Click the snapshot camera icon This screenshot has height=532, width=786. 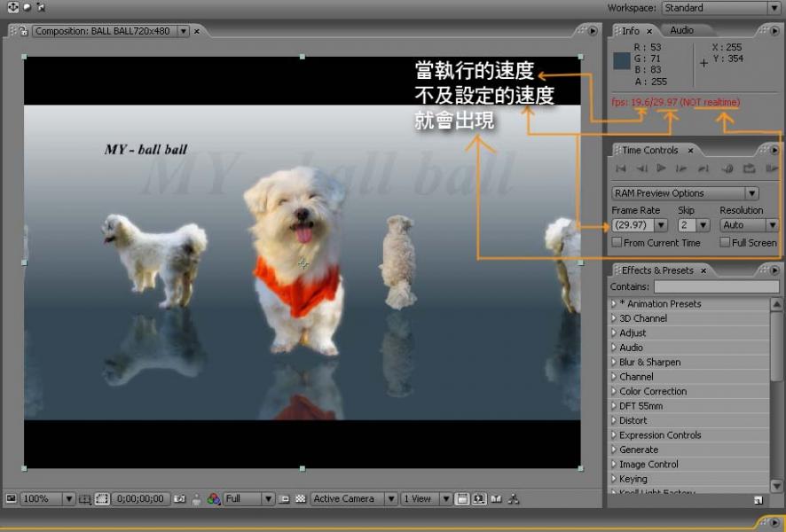point(180,499)
